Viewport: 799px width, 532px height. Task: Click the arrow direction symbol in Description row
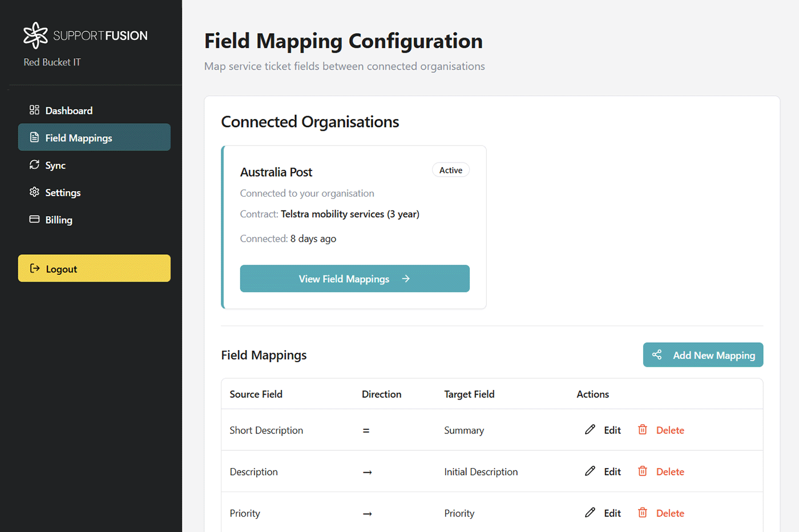pyautogui.click(x=368, y=472)
